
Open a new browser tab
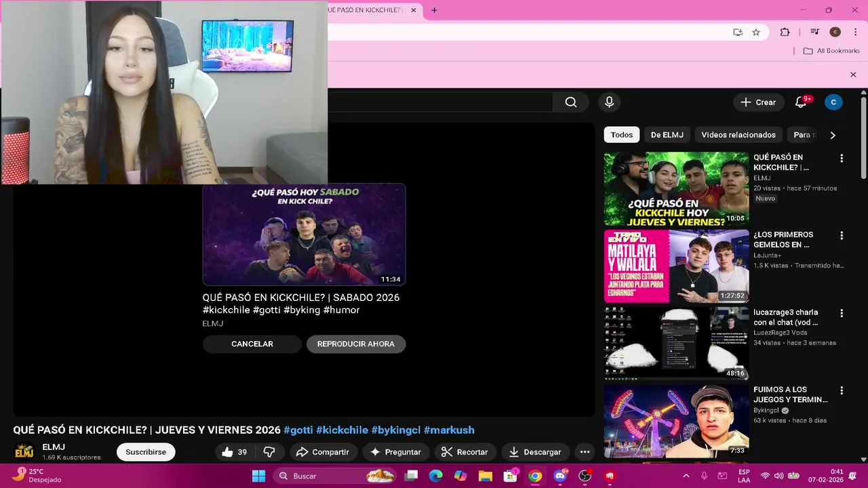click(x=434, y=10)
